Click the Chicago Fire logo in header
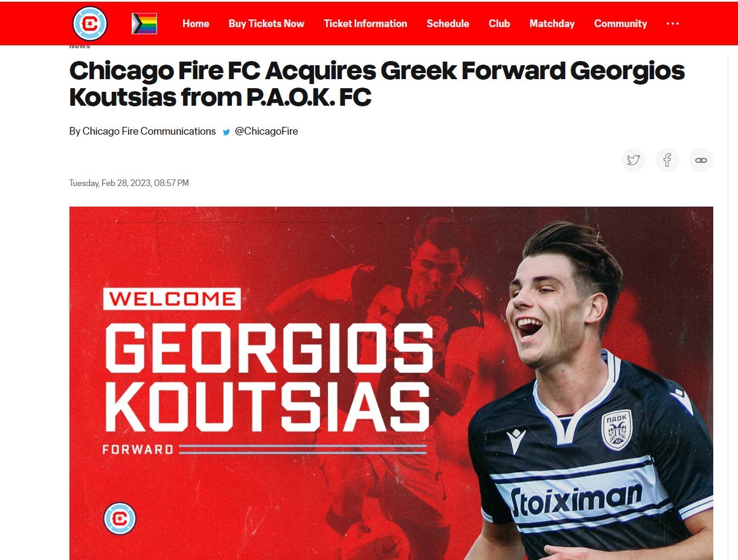The height and width of the screenshot is (560, 738). [x=89, y=24]
